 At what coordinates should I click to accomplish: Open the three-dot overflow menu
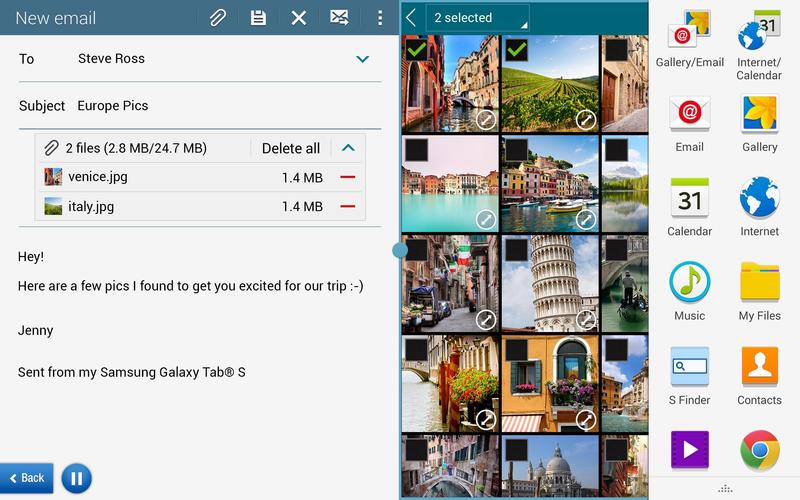click(x=380, y=18)
